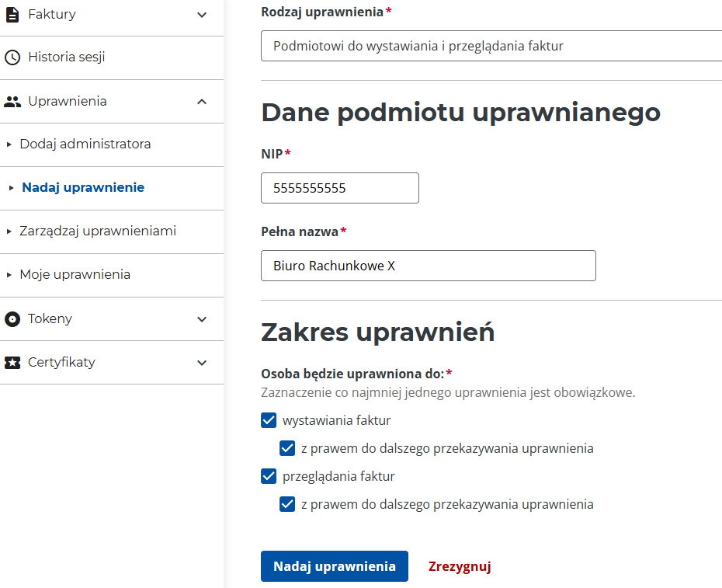Expand the Tokeny section chevron

point(202,319)
